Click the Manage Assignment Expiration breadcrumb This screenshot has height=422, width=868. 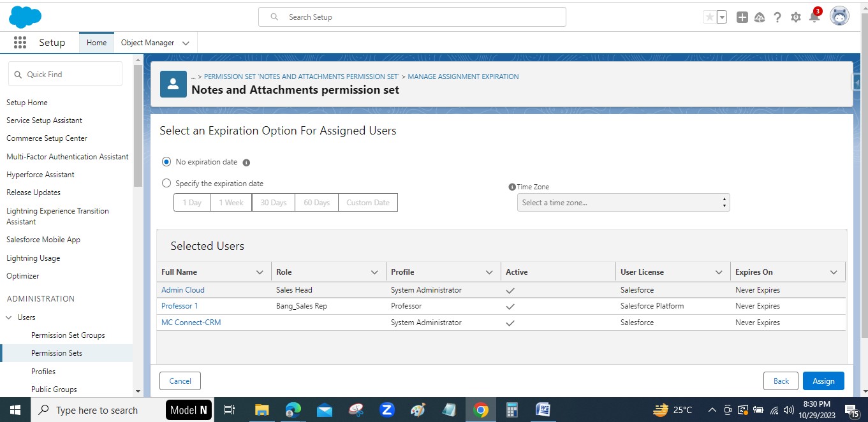(463, 76)
